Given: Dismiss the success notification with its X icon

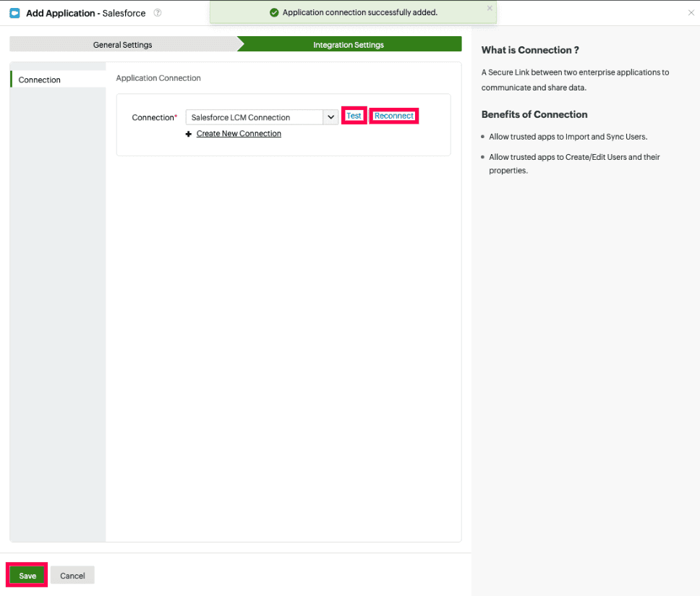Looking at the screenshot, I should pos(490,8).
